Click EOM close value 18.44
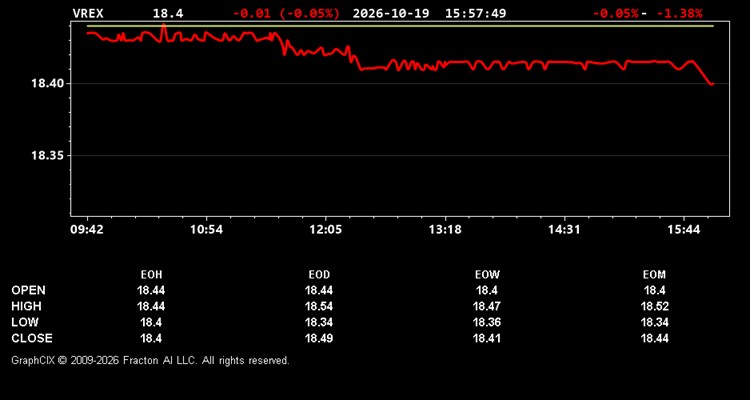The height and width of the screenshot is (400, 750). (654, 338)
